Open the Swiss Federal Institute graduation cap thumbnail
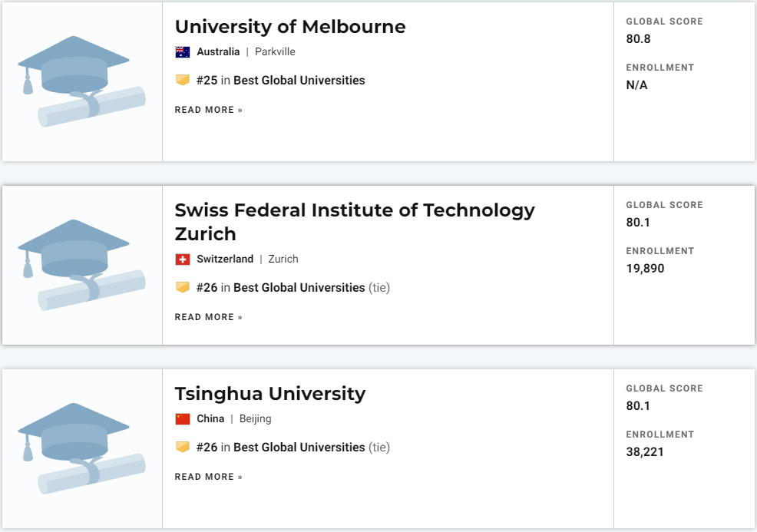757x532 pixels. [81, 265]
